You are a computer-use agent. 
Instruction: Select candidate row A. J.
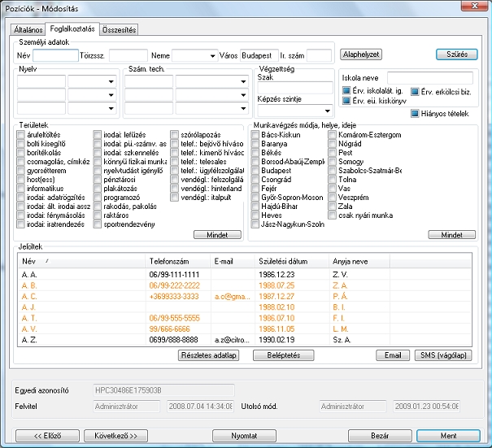tap(245, 307)
